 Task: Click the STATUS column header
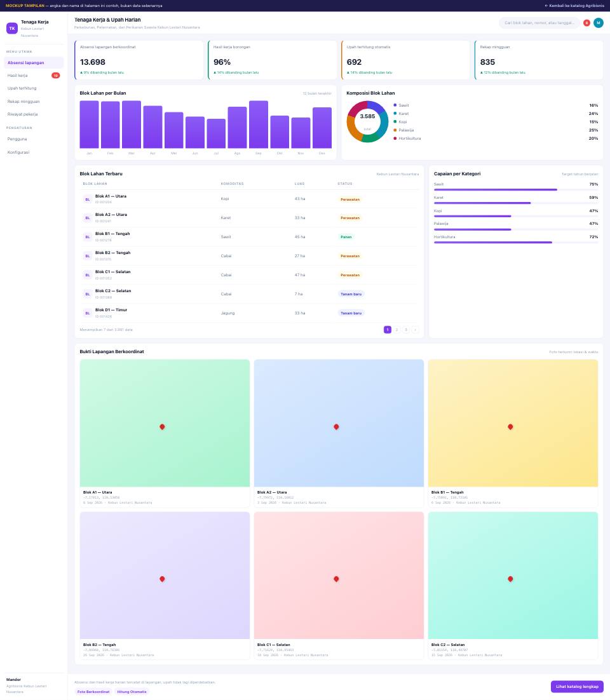[x=345, y=184]
